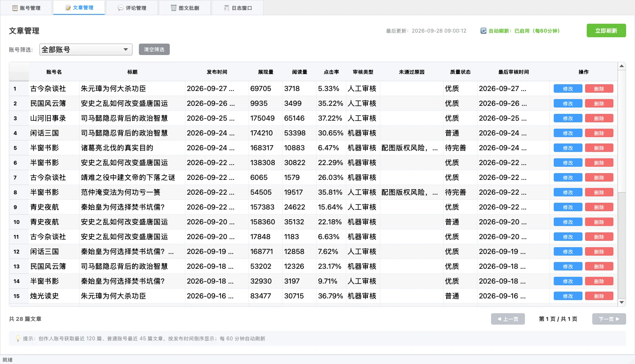Viewport: 635px width, 364px height.
Task: Delete row 15 烛光读史 article
Action: tap(599, 296)
